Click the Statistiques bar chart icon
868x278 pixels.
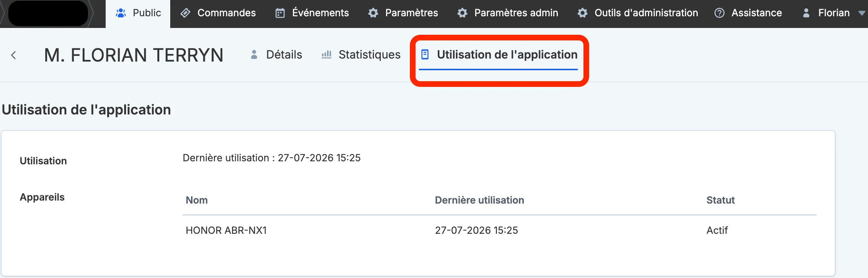(326, 55)
